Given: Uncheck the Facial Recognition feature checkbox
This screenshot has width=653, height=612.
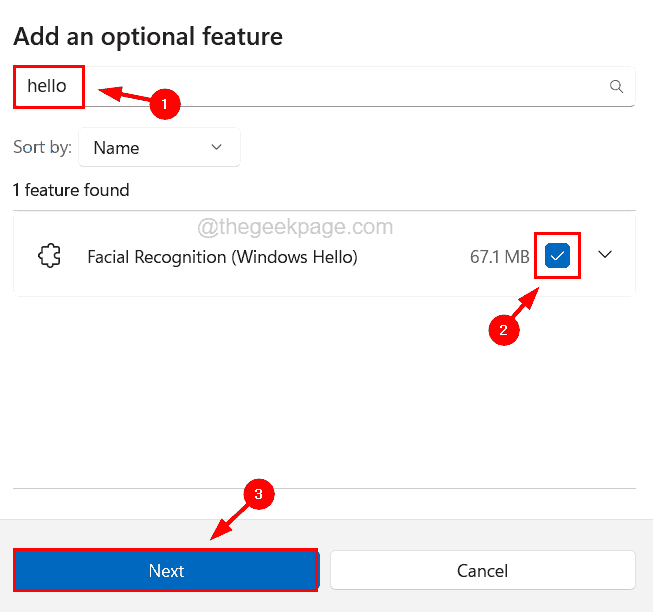Looking at the screenshot, I should click(558, 257).
